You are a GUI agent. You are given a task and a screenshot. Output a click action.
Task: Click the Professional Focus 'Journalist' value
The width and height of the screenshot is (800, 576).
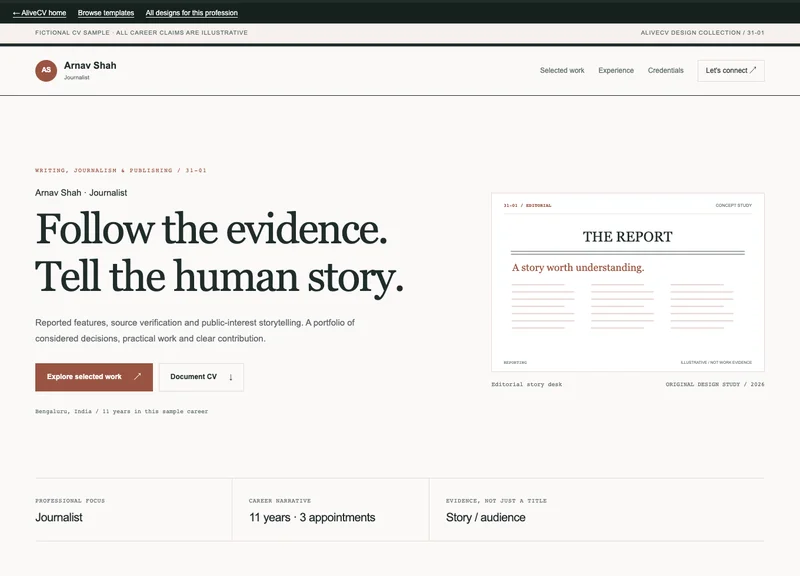coord(59,517)
